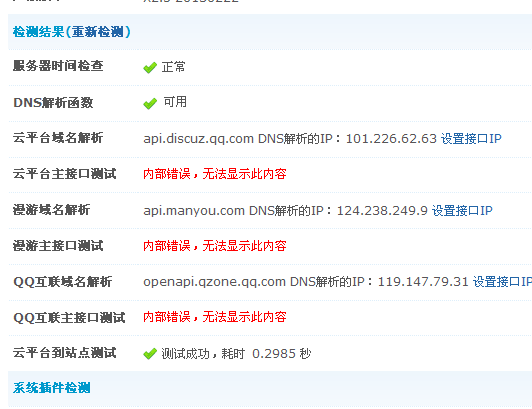Click the IP address 119.147.79.31

tap(423, 282)
